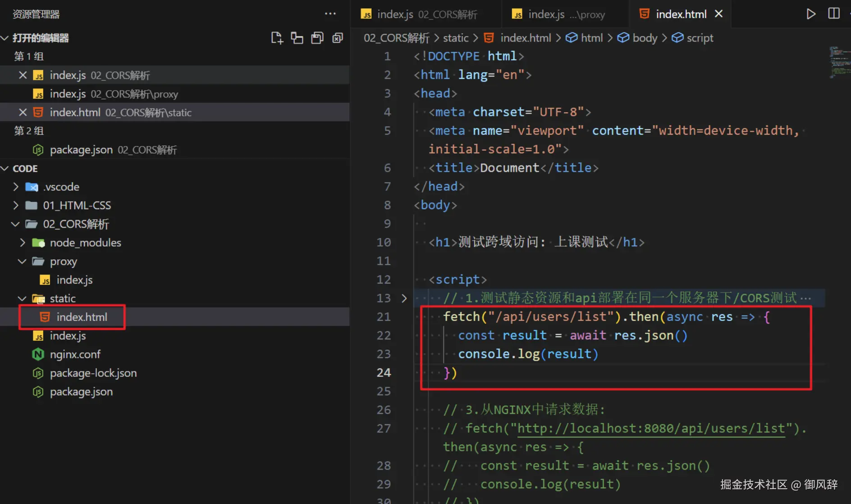Click line number 10 in the gutter
This screenshot has width=851, height=504.
click(384, 243)
